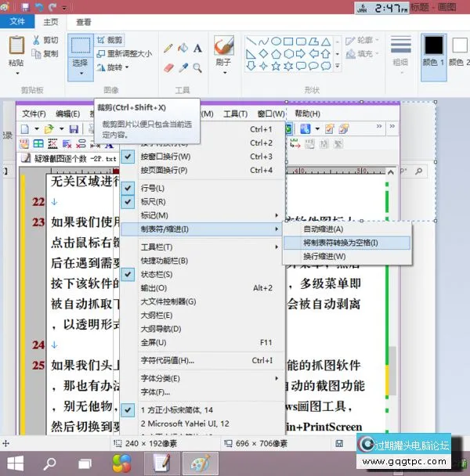
Task: Choose the Line shape
Action: tap(251, 41)
